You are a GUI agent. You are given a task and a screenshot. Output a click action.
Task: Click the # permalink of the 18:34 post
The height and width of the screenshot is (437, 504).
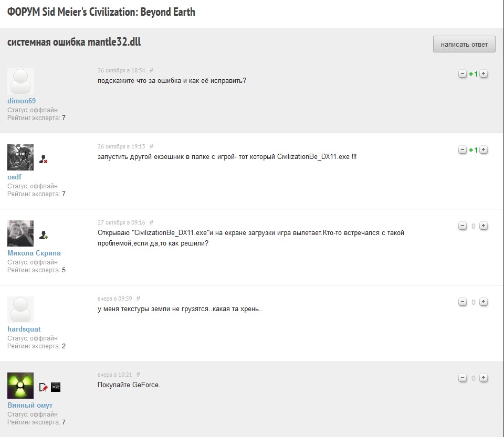coord(152,70)
